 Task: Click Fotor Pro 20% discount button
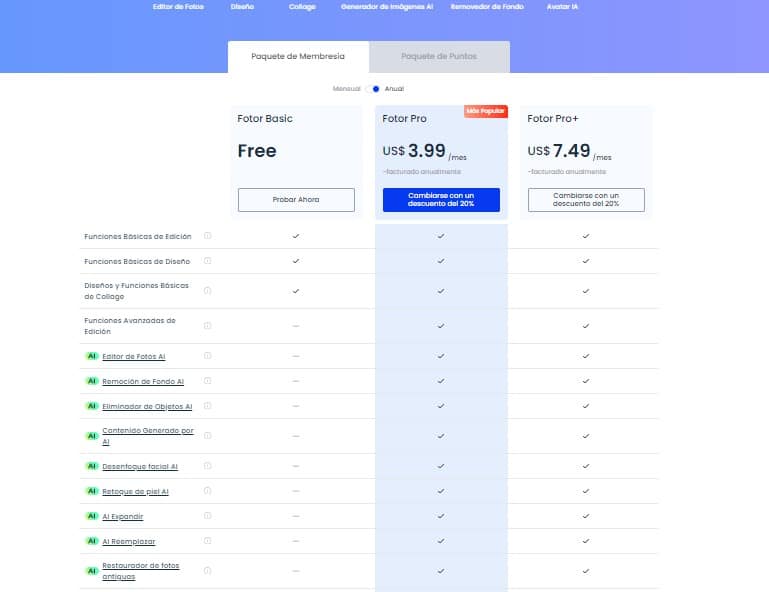441,200
